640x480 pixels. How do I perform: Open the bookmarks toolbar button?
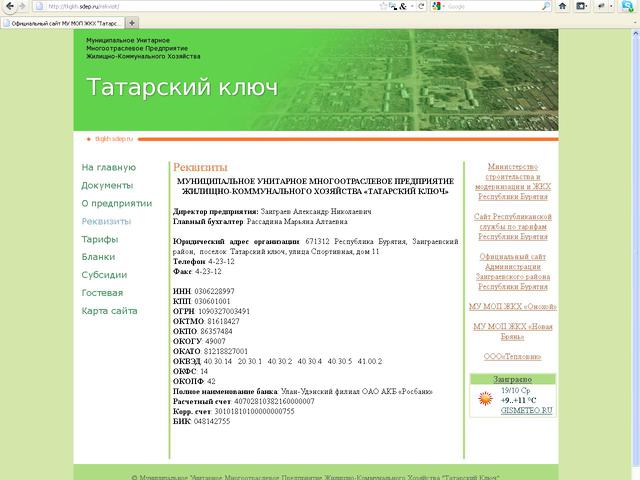[580, 6]
